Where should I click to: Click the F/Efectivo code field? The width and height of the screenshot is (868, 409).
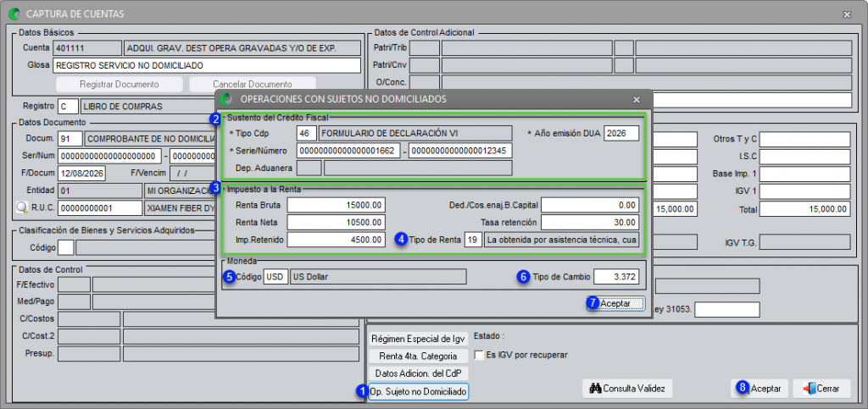click(x=75, y=285)
